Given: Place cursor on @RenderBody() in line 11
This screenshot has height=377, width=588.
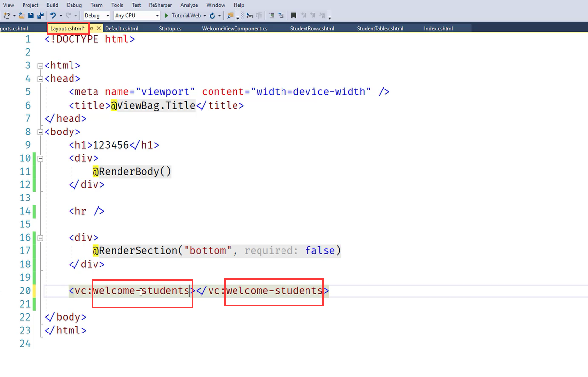Looking at the screenshot, I should 132,172.
